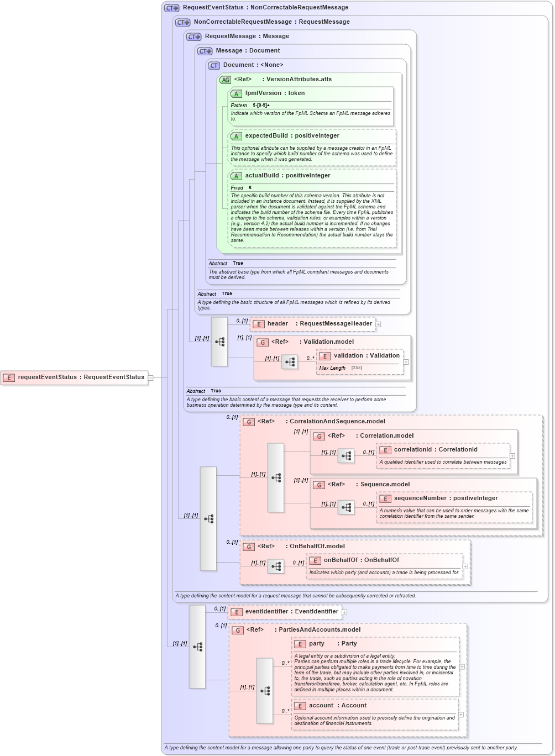Click the A icon of fpmlVersion attribute
The image size is (555, 756).
pyautogui.click(x=236, y=93)
